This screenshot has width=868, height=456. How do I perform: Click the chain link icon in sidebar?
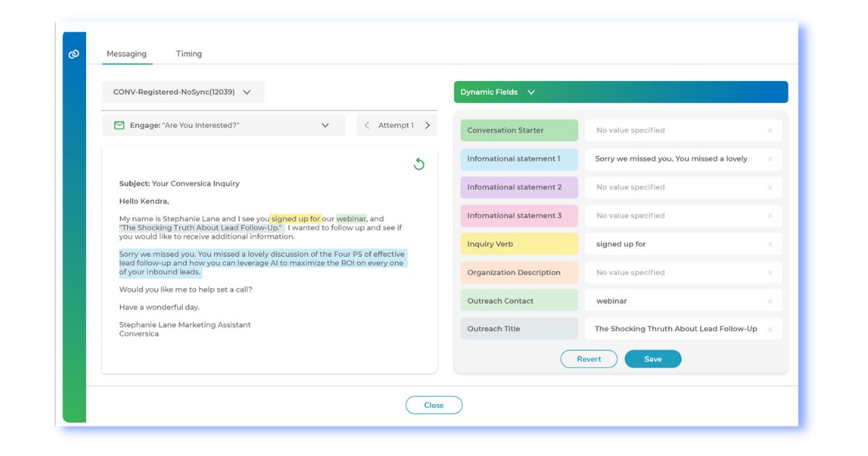pos(73,53)
